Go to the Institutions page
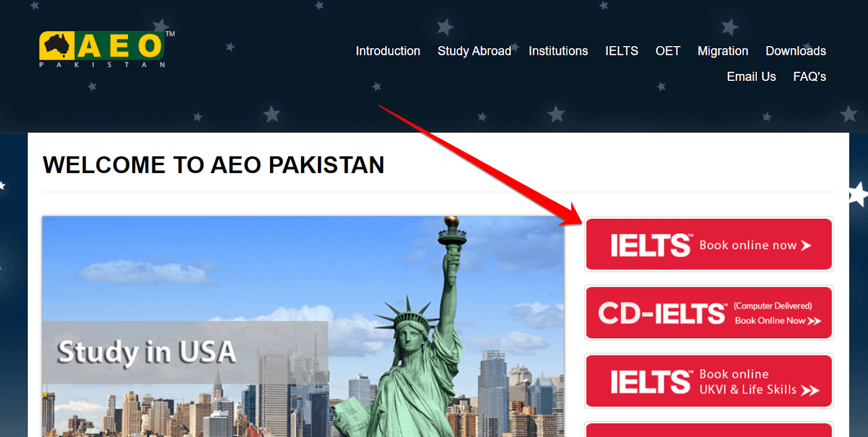The height and width of the screenshot is (437, 868). pos(558,51)
